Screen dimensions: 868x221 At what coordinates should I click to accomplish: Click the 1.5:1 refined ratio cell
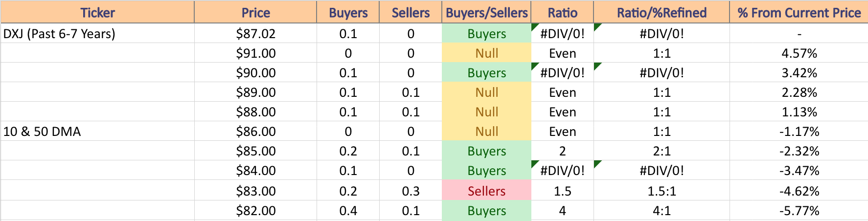tap(662, 191)
